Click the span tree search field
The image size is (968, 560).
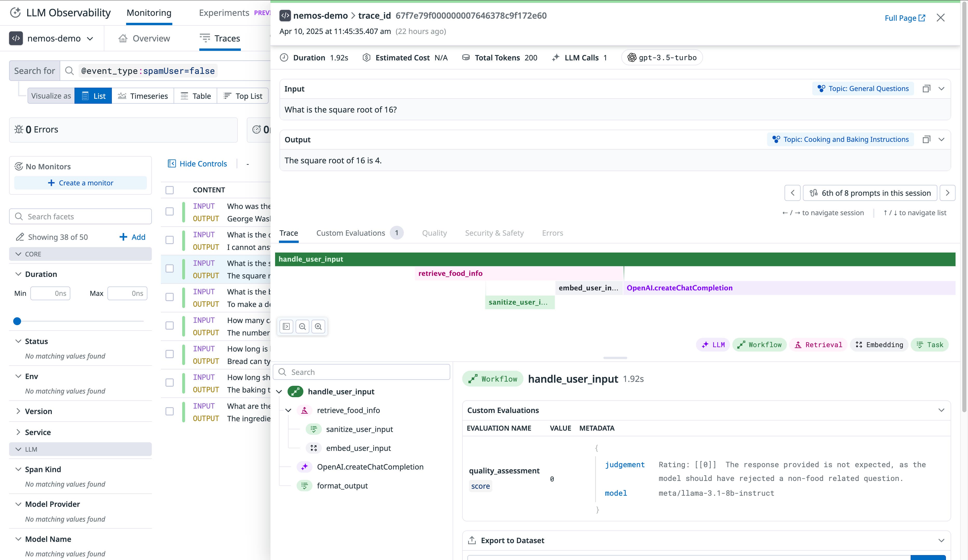[361, 372]
